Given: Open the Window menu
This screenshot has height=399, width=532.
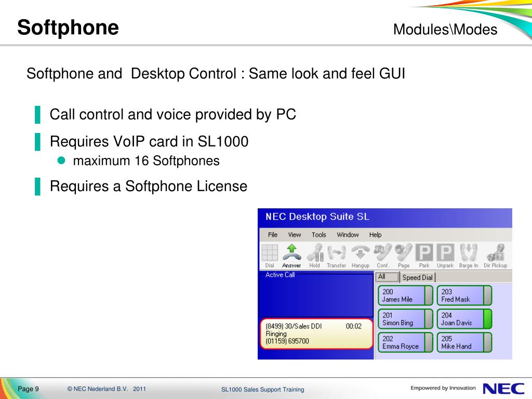Looking at the screenshot, I should [x=348, y=235].
